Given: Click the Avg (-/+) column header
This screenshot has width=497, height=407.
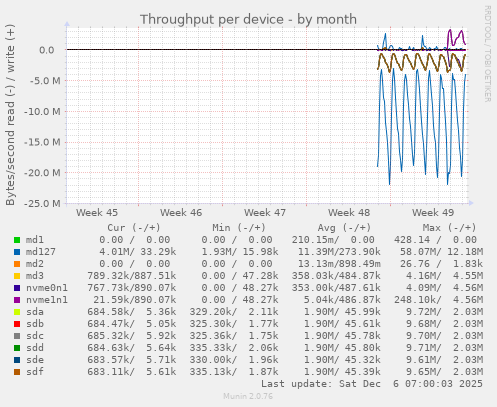Looking at the screenshot, I should click(x=344, y=228).
